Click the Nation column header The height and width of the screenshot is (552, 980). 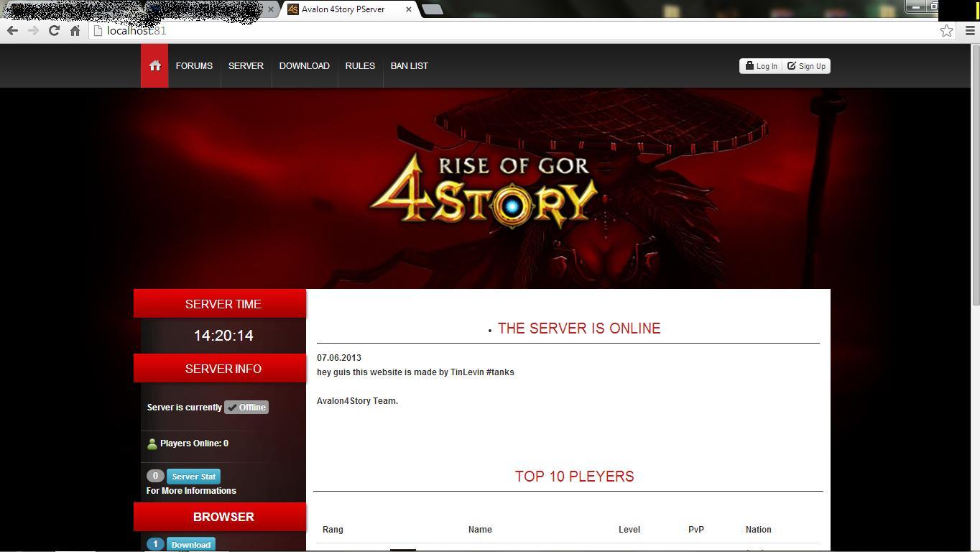759,530
